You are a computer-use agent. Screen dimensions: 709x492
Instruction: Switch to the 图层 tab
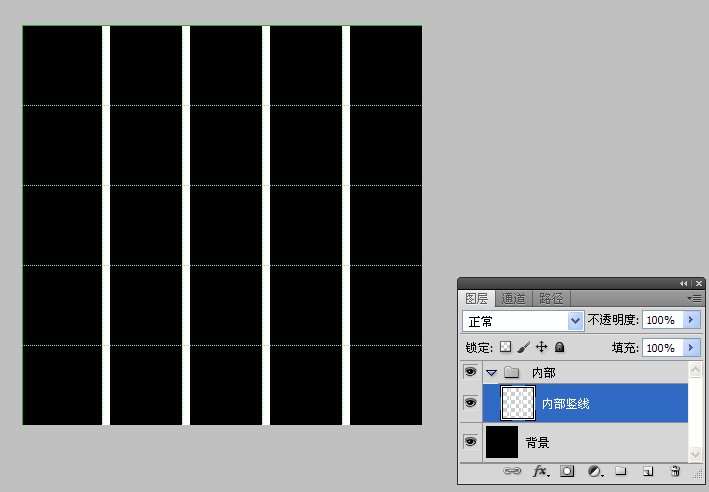[477, 298]
